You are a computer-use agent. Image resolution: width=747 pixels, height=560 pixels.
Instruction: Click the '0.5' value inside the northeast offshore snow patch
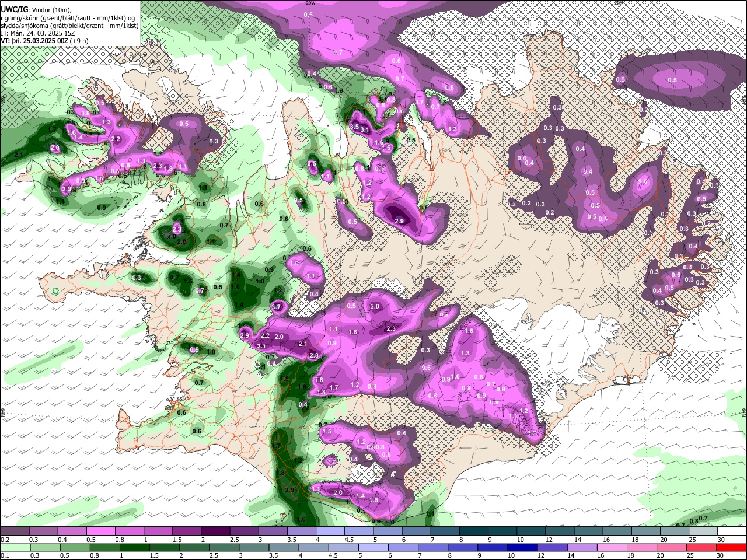(x=672, y=80)
